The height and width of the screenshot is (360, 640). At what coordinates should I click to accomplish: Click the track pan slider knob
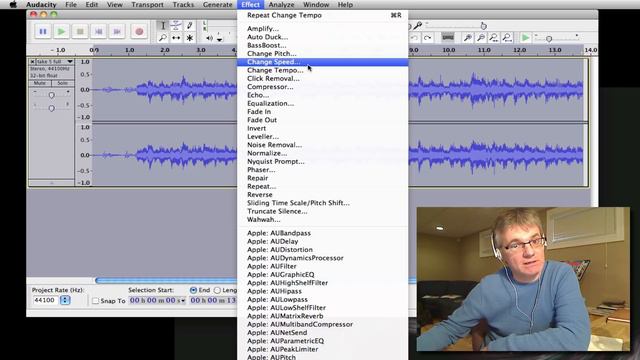coord(51,108)
